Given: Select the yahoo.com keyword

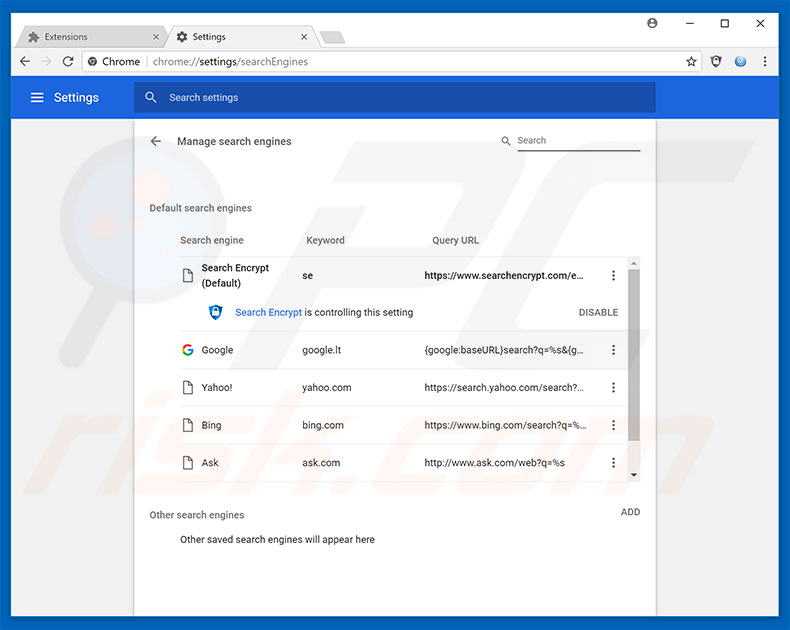Looking at the screenshot, I should point(326,388).
